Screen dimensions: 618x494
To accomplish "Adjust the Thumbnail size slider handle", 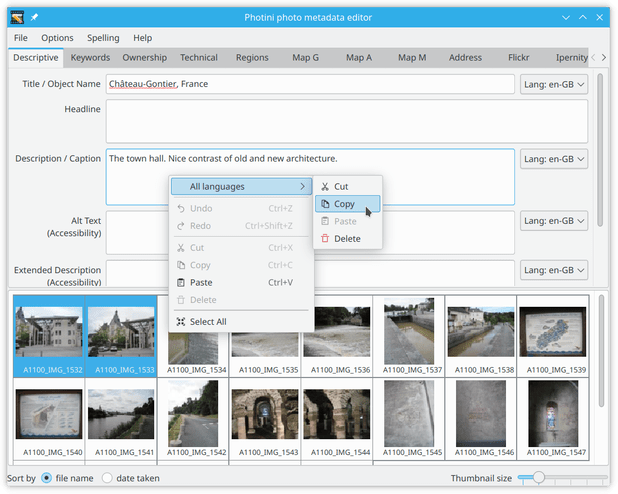I will click(x=538, y=477).
